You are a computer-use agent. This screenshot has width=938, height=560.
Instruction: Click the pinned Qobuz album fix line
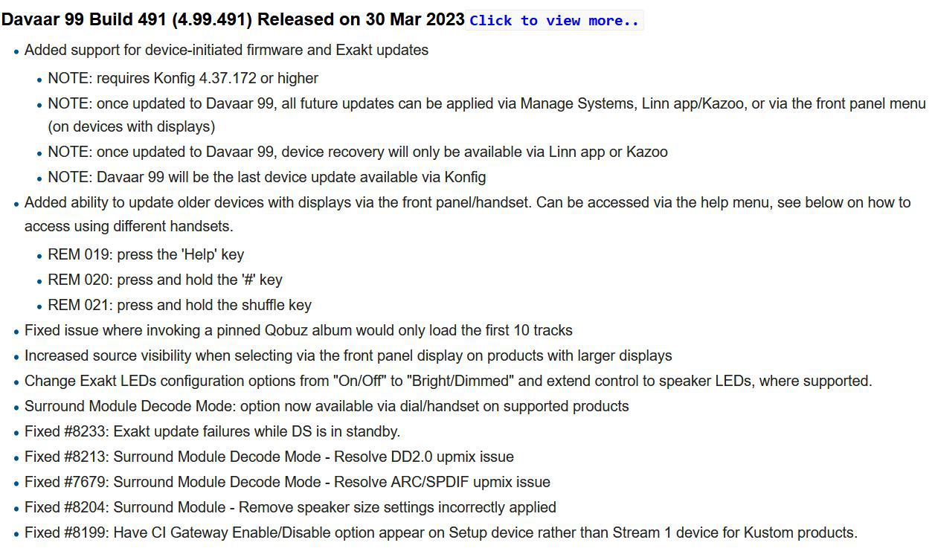pyautogui.click(x=298, y=330)
